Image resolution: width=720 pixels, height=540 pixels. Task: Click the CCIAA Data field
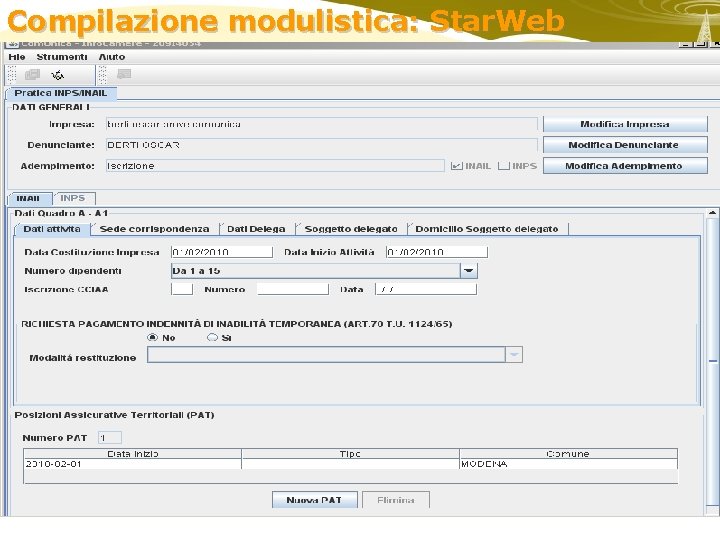(x=426, y=289)
